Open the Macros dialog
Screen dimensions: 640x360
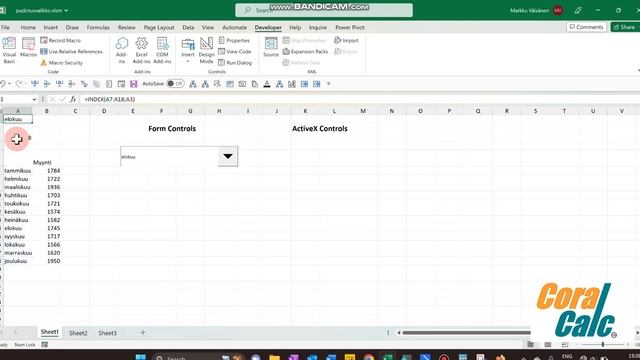(28, 47)
